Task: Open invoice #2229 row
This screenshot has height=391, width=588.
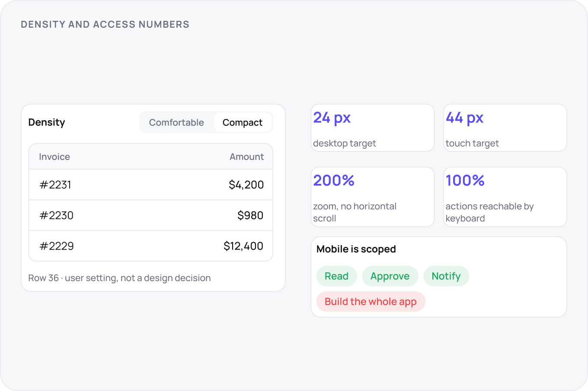Action: [151, 246]
